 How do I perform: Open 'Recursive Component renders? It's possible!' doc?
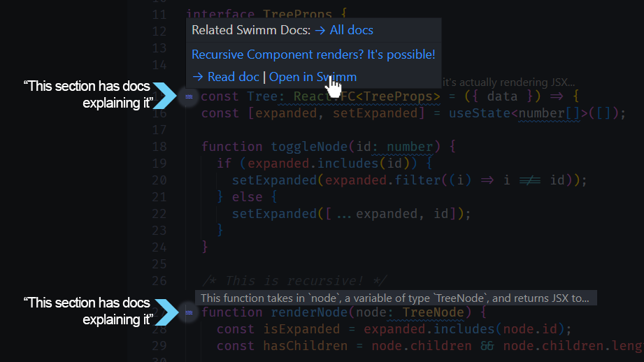point(313,55)
